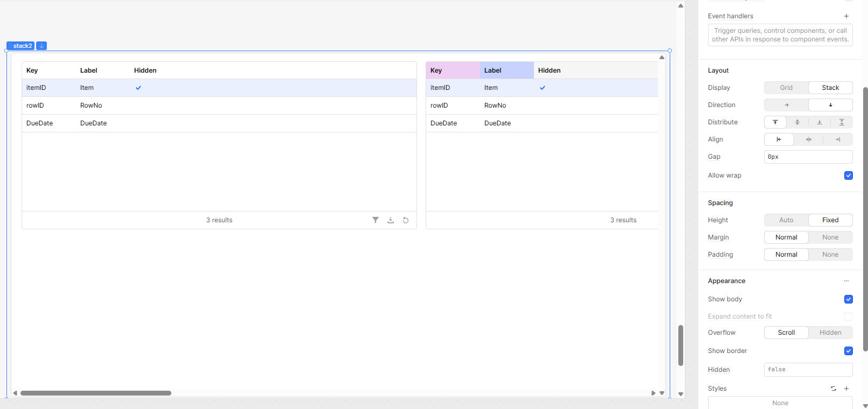Click the filter icon in the left table footer
This screenshot has width=868, height=409.
click(376, 220)
